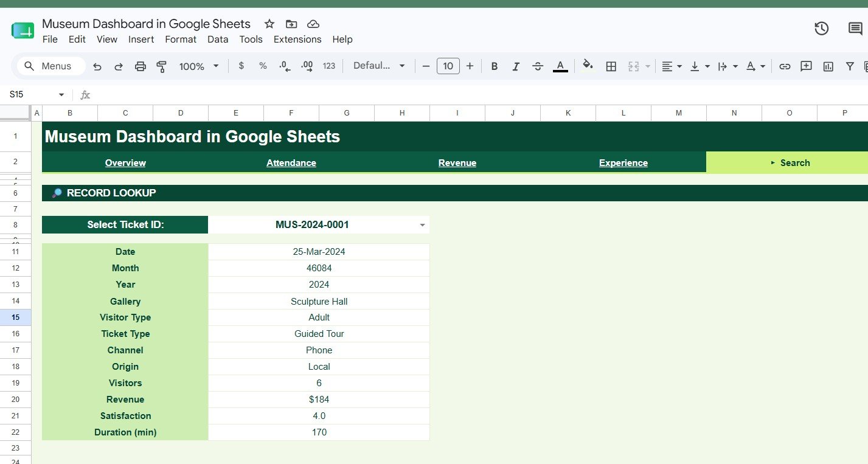The image size is (868, 464).
Task: Open the Fill color paint bucket
Action: (588, 66)
